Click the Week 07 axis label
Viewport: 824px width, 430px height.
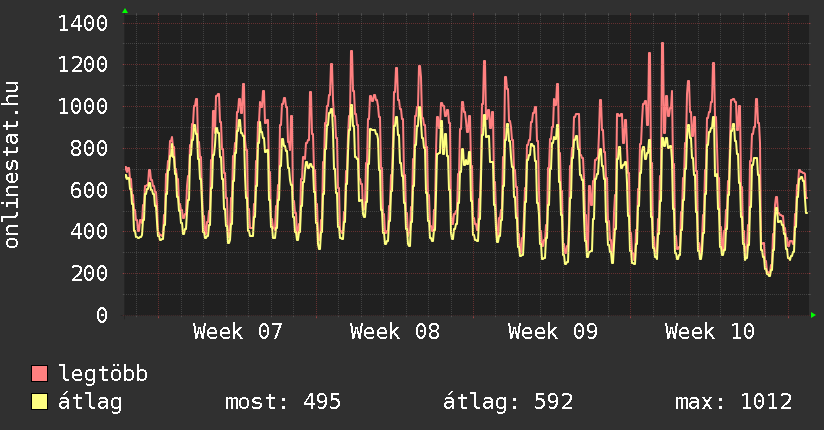pyautogui.click(x=238, y=332)
